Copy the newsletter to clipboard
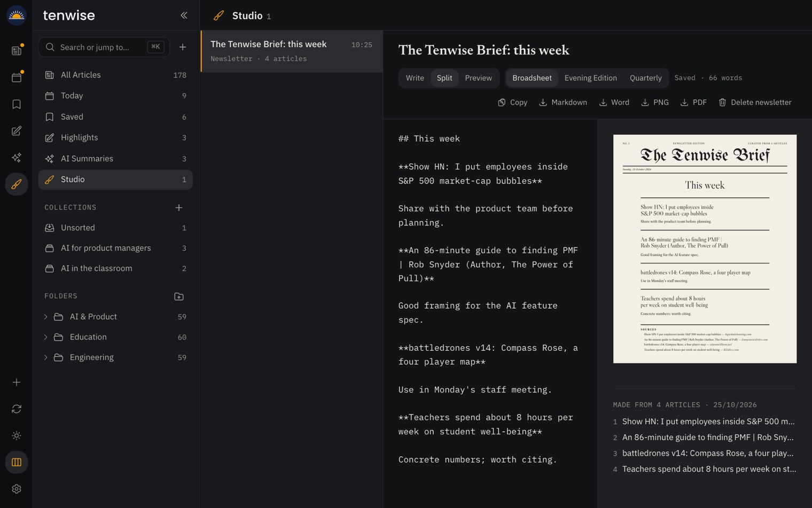This screenshot has height=508, width=812. tap(513, 102)
